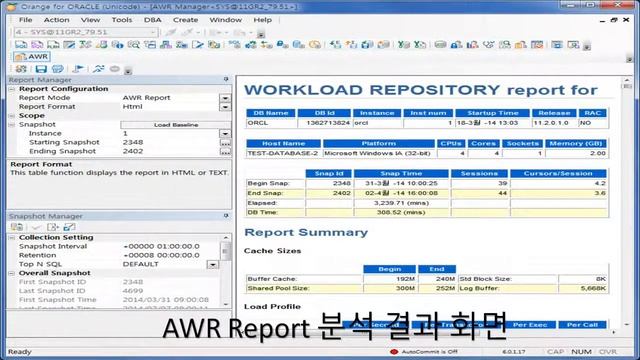Browse for Starting Snapshot with ellipsis button
Screen dimensions: 640x360
[x=225, y=143]
